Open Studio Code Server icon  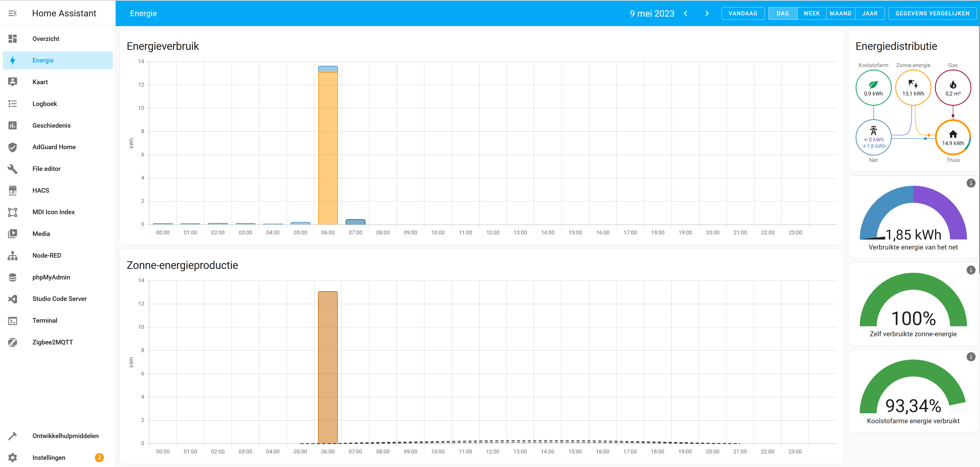point(13,299)
